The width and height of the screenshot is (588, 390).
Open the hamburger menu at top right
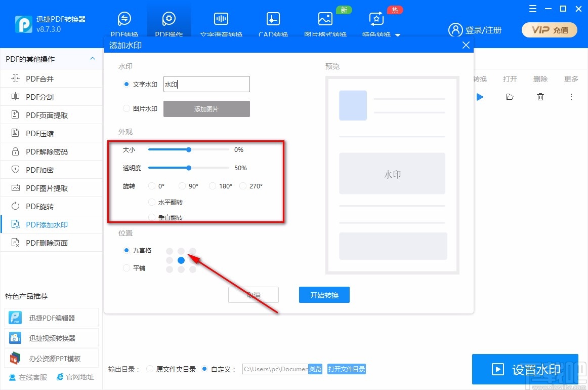click(532, 9)
